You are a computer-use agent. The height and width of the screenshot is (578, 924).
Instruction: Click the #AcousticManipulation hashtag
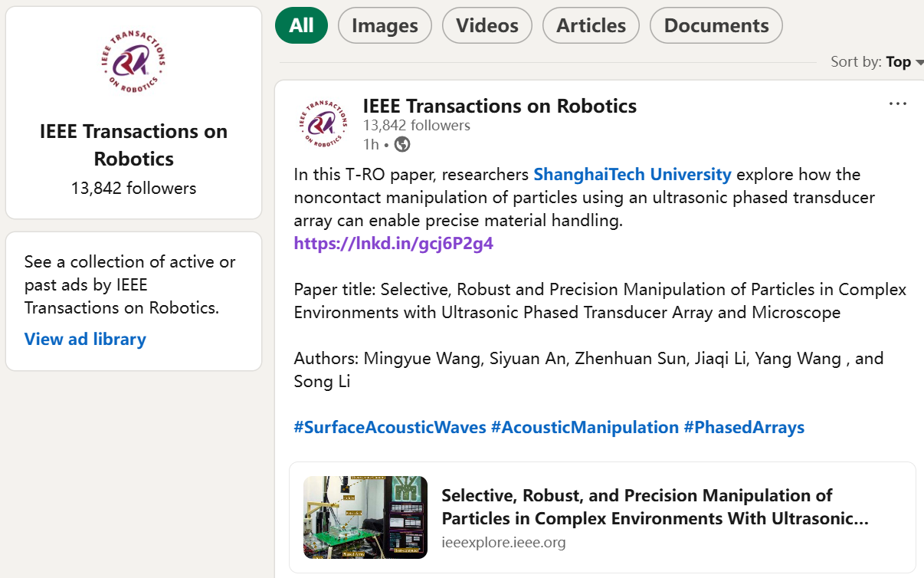coord(585,427)
